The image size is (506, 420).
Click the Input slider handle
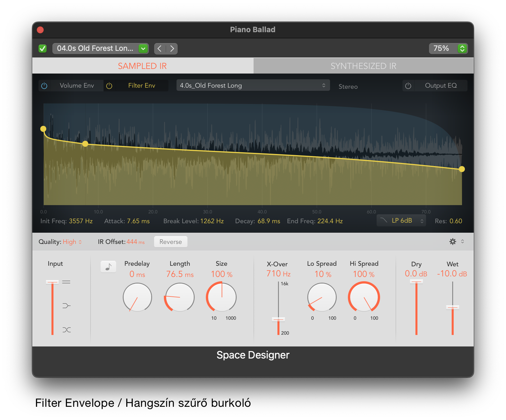click(x=52, y=282)
